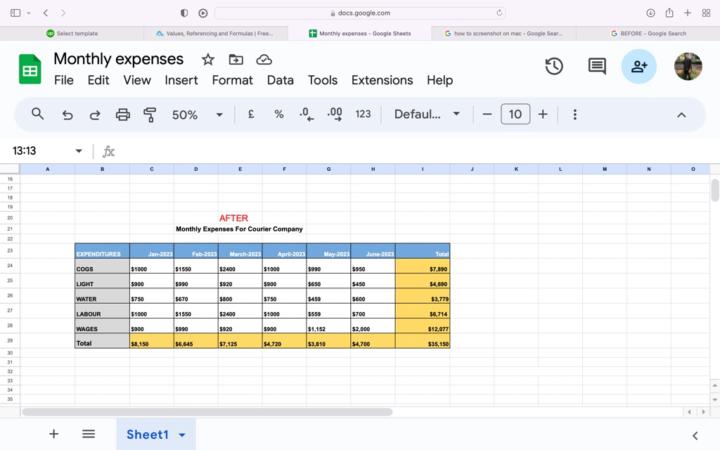
Task: Activate the paint format tool
Action: [150, 114]
